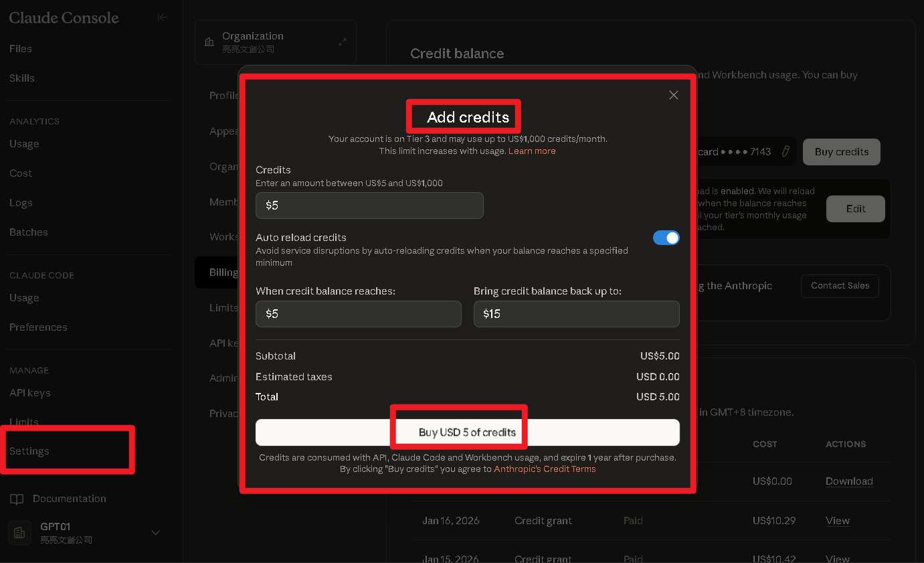Expand the GPT01 account switcher chevron
This screenshot has width=924, height=563.
coord(155,532)
